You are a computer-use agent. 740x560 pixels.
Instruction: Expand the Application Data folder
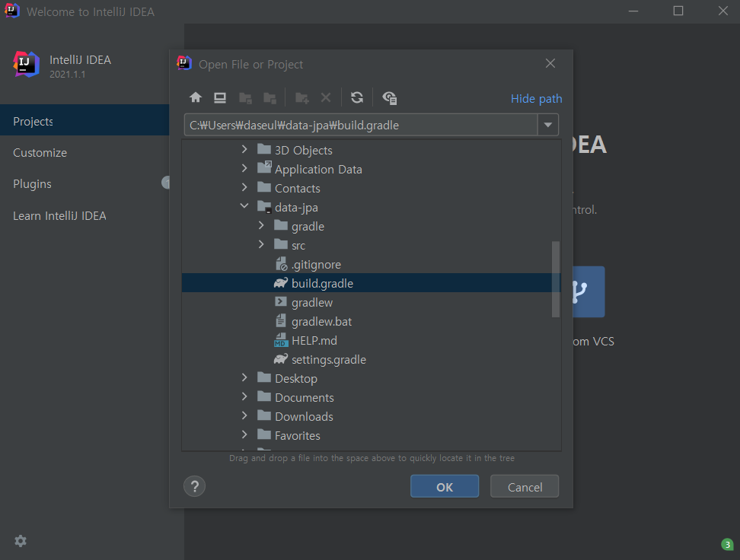click(244, 168)
